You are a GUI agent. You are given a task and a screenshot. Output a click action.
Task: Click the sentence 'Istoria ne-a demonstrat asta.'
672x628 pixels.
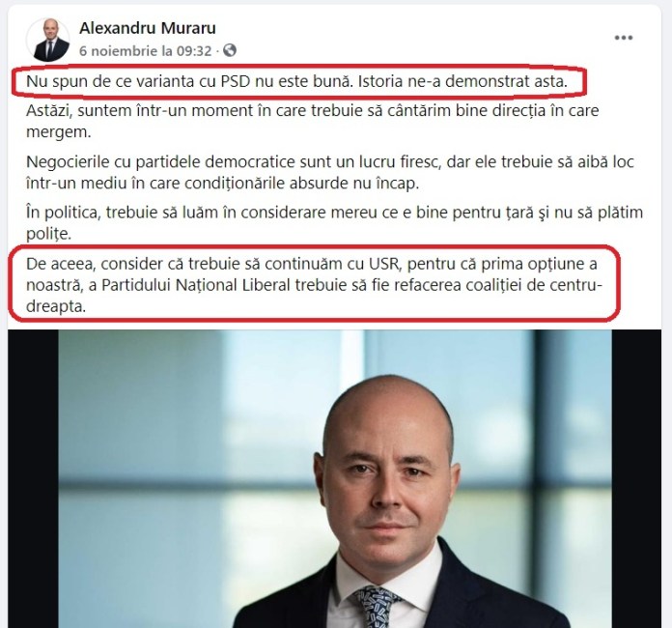(462, 81)
